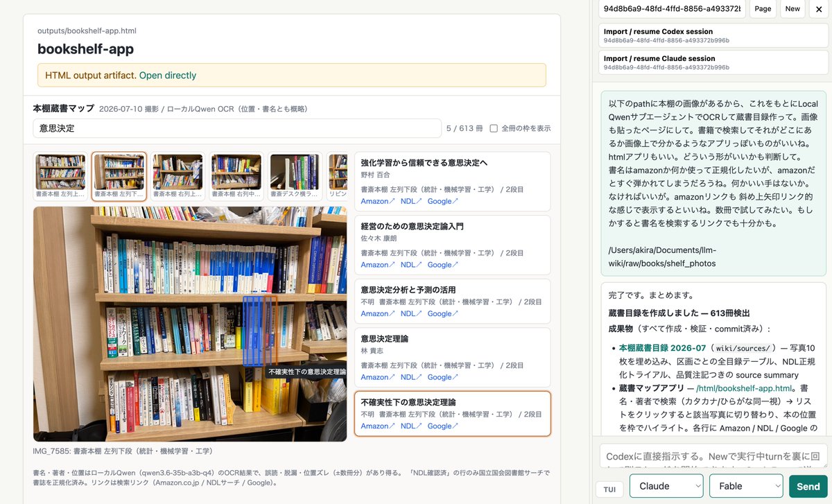The width and height of the screenshot is (832, 504).
Task: Open Amazon link for 強化学習から信頼できる意思決定へ
Action: (378, 201)
